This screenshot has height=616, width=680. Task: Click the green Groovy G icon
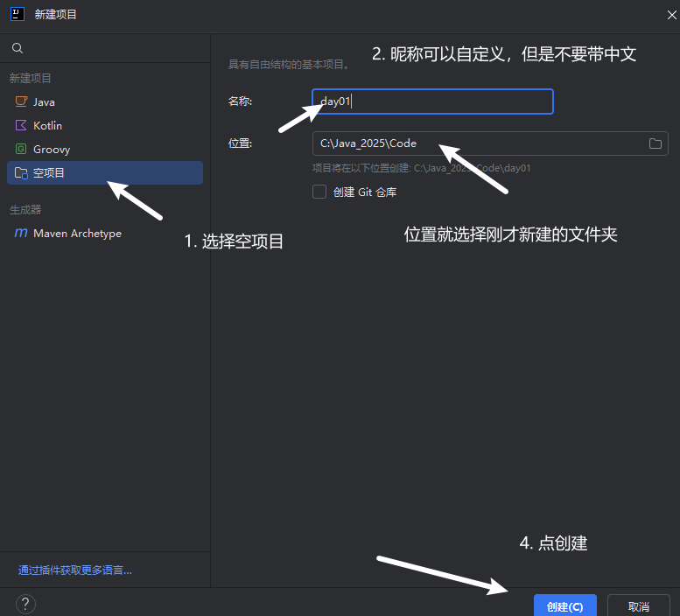21,149
